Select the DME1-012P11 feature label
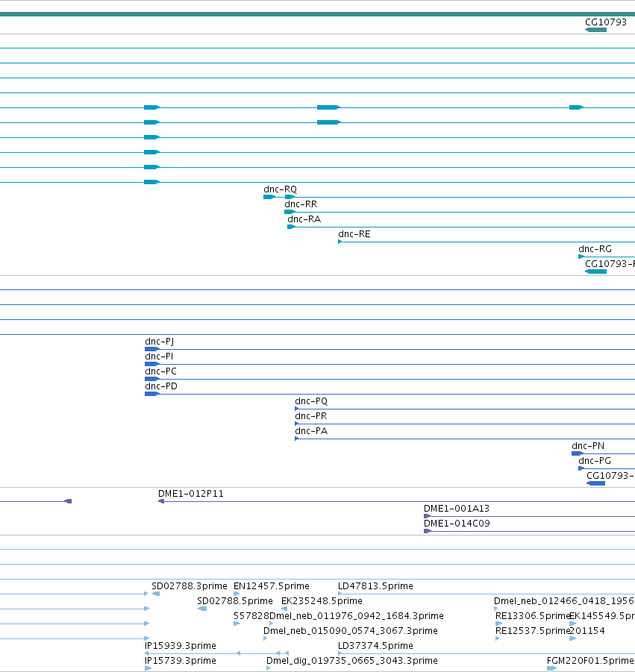 [191, 494]
